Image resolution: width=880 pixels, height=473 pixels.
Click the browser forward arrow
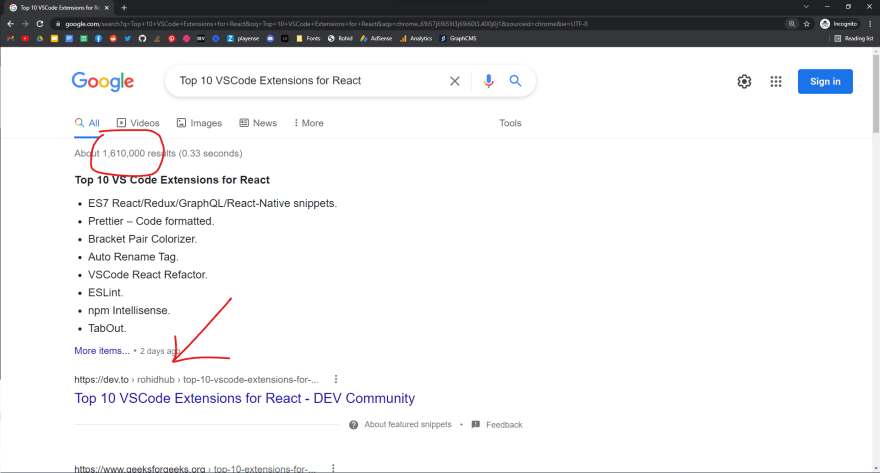point(25,24)
